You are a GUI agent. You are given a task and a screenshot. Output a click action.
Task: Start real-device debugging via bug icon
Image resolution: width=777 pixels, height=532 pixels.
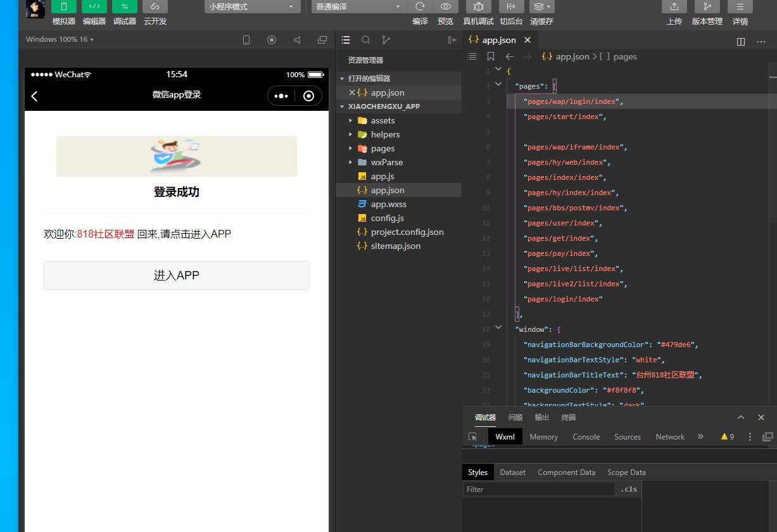pos(478,6)
